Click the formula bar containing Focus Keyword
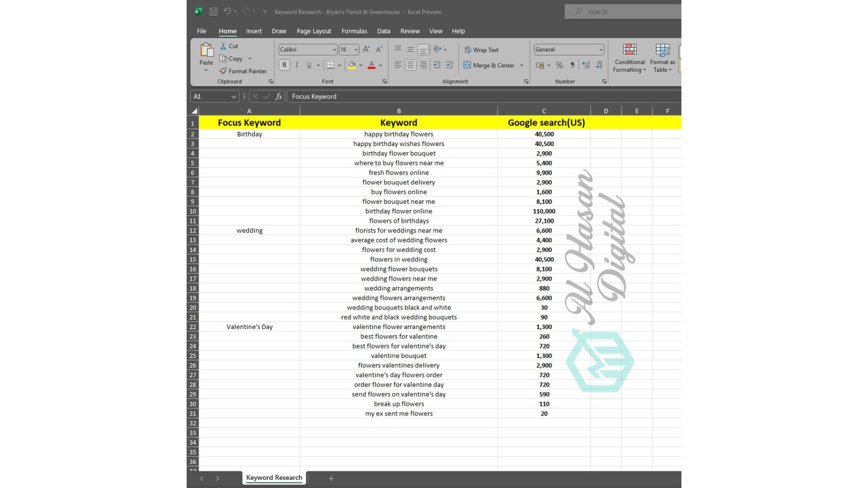868x488 pixels. [483, 97]
